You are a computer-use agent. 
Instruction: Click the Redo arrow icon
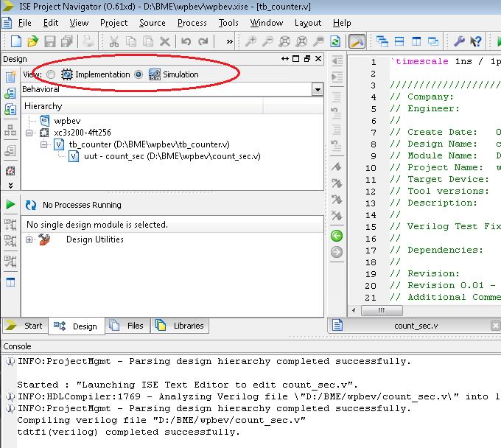[203, 41]
